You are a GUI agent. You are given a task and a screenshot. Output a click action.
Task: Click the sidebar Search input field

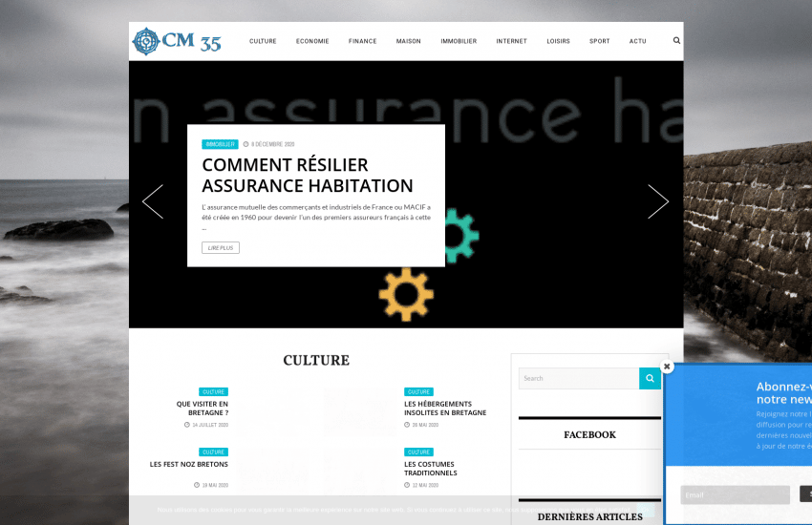coord(579,378)
